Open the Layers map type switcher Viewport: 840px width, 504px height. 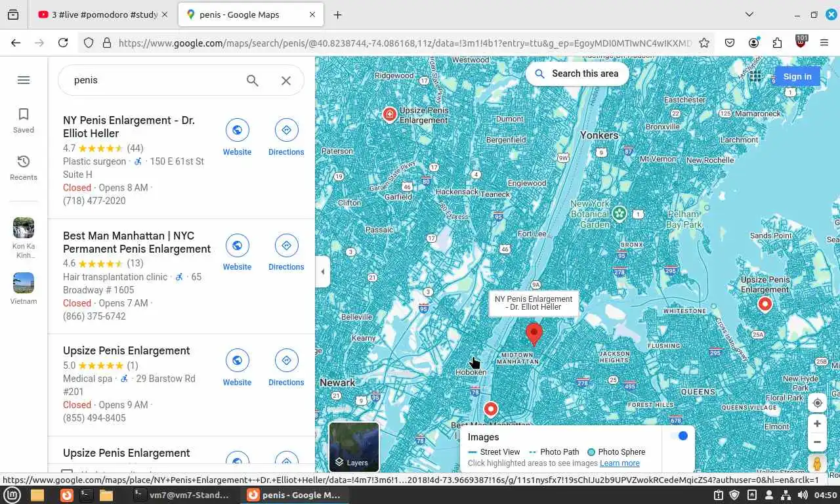click(x=354, y=448)
